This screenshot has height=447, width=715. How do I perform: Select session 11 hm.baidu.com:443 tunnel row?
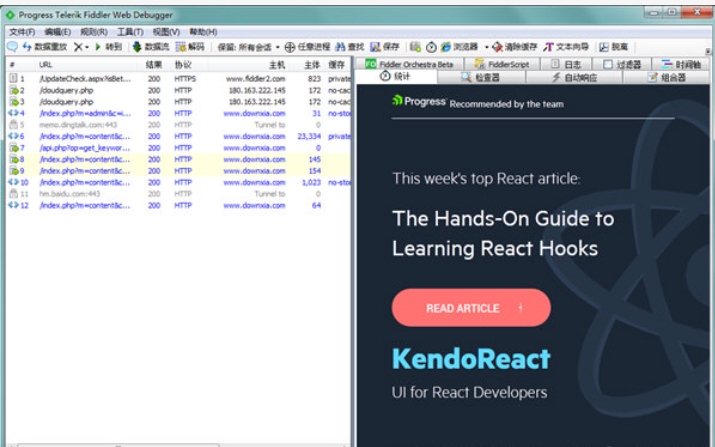point(179,193)
